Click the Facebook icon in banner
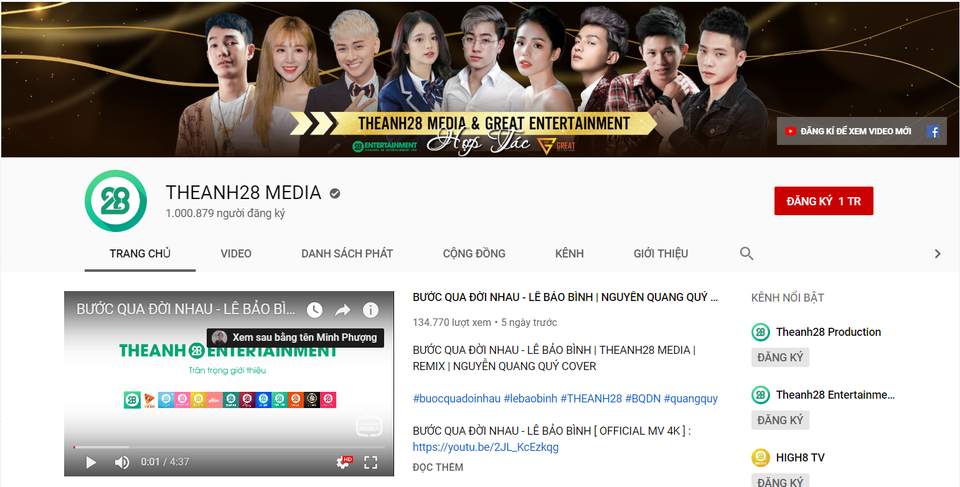Screen dimensions: 960x487 point(932,131)
